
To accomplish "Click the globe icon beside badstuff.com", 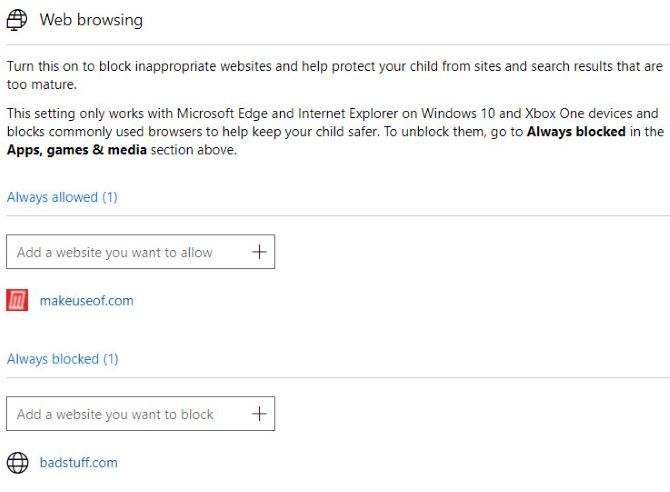I will 17,462.
